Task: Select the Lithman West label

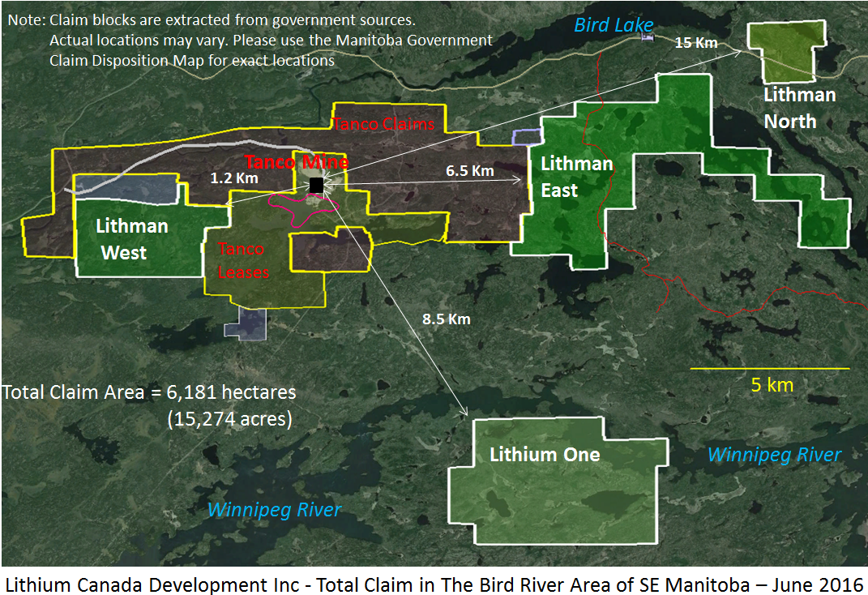Action: point(132,239)
